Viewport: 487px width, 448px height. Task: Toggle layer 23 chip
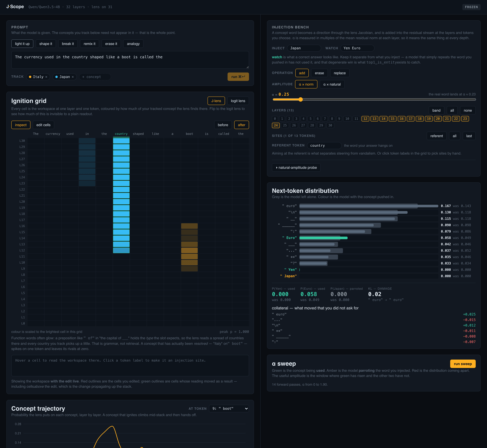tap(465, 119)
